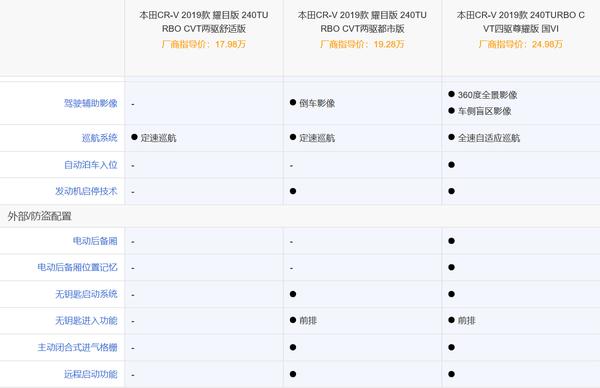
Task: Click 自动泊车入位 dot in 24.98万 column
Action: pos(452,165)
